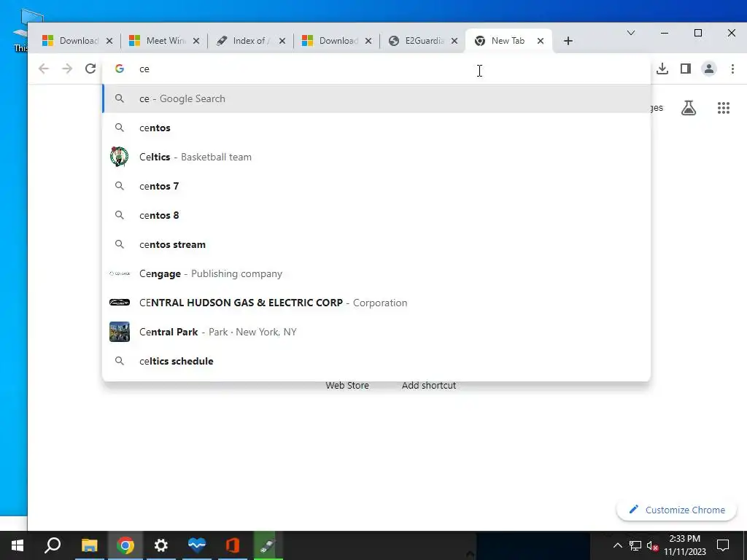The width and height of the screenshot is (747, 560).
Task: Select the 'ce - Google Search' suggestion
Action: [376, 98]
